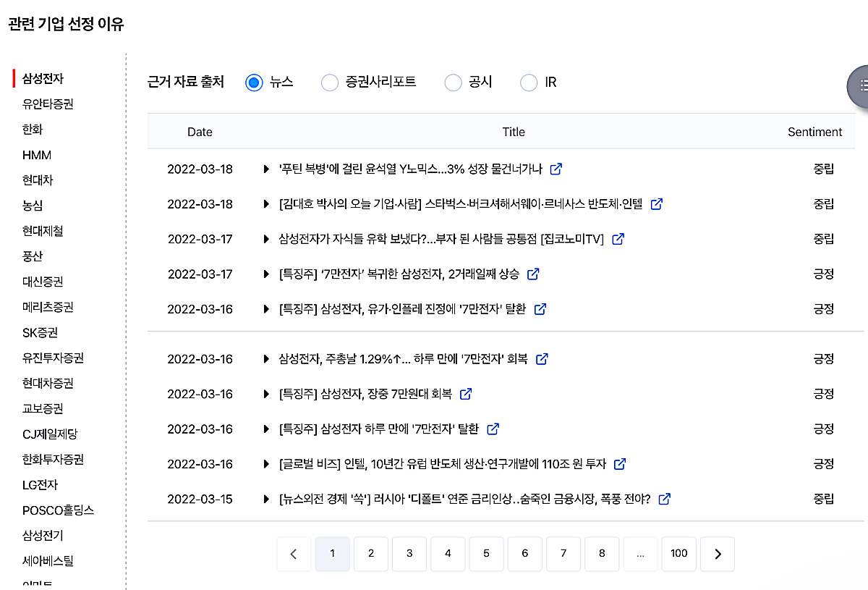Screen dimensions: 868x590
Task: Select the IR radio button
Action: click(529, 83)
